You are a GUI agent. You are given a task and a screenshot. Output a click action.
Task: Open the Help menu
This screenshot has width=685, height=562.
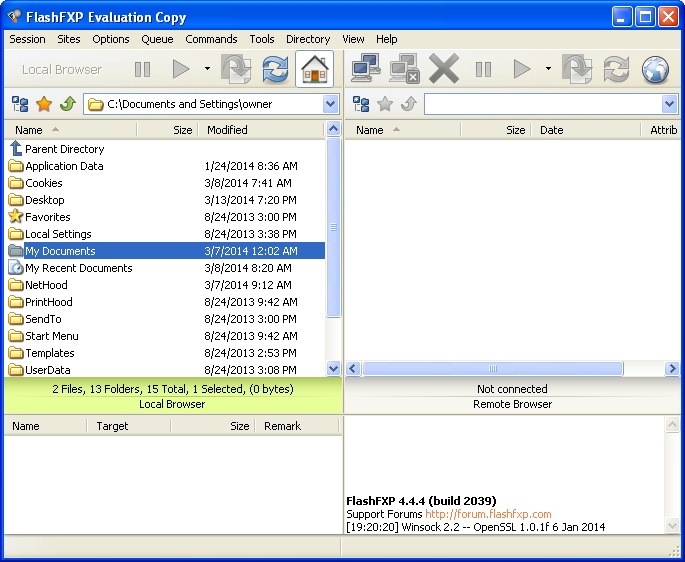pyautogui.click(x=387, y=39)
